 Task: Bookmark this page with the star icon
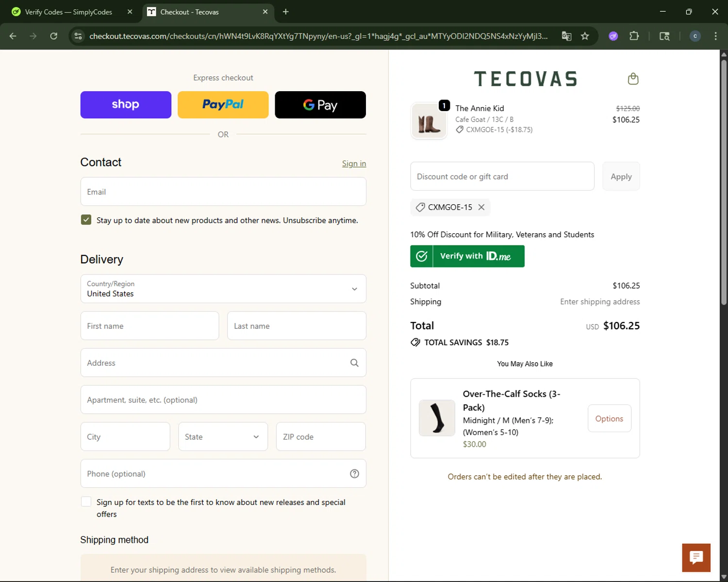pyautogui.click(x=585, y=36)
